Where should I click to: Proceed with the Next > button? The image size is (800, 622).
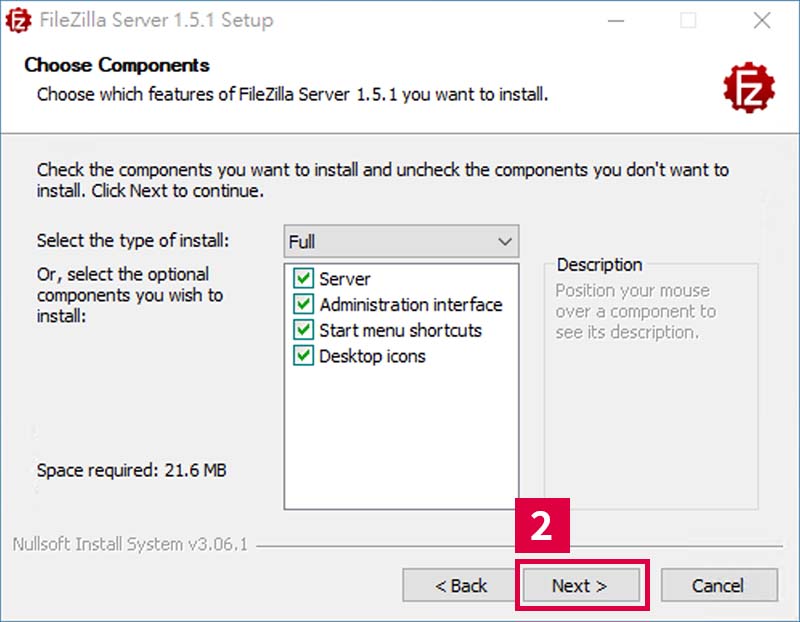point(581,585)
